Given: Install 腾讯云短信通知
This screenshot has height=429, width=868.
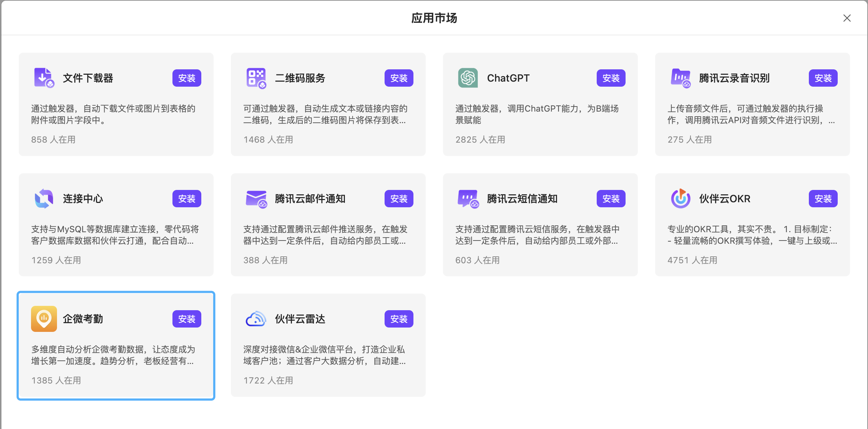Looking at the screenshot, I should coord(611,199).
